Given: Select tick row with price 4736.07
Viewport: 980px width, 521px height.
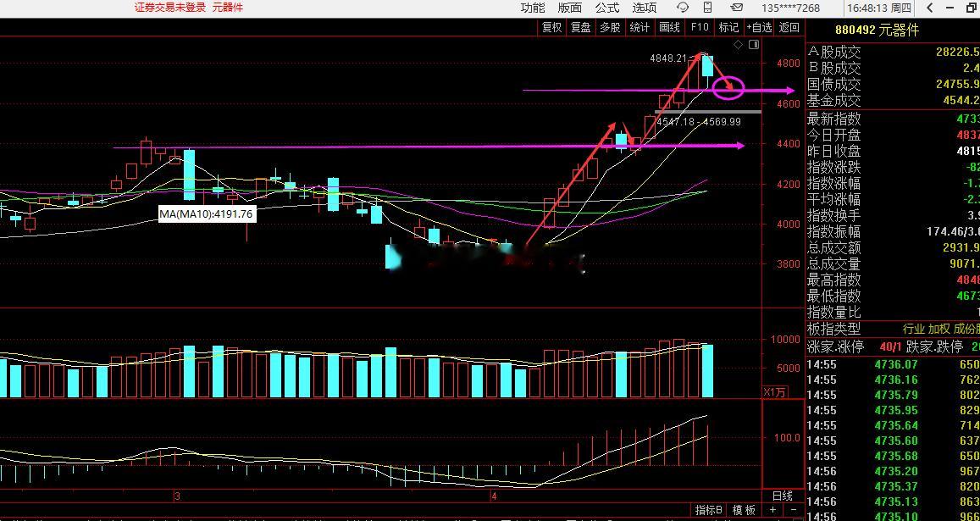Looking at the screenshot, I should click(893, 364).
